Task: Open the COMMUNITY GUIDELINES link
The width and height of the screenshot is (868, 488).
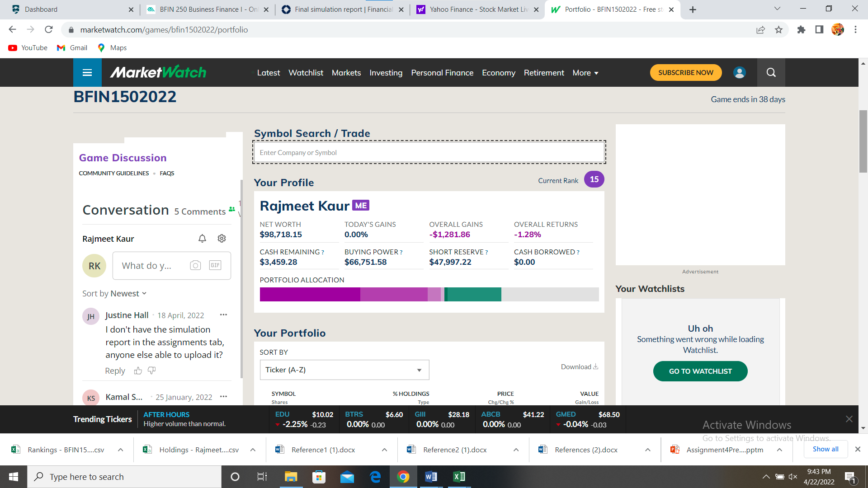Action: (x=114, y=174)
